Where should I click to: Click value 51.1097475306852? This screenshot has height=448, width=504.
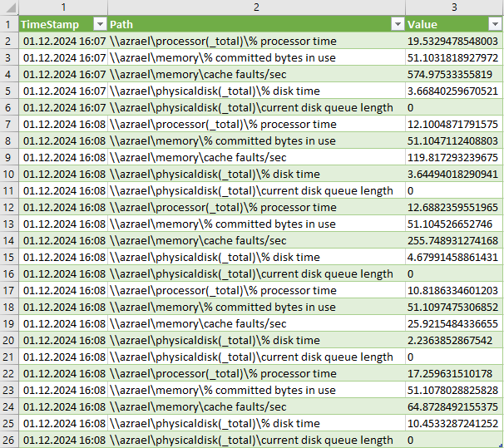click(x=452, y=307)
